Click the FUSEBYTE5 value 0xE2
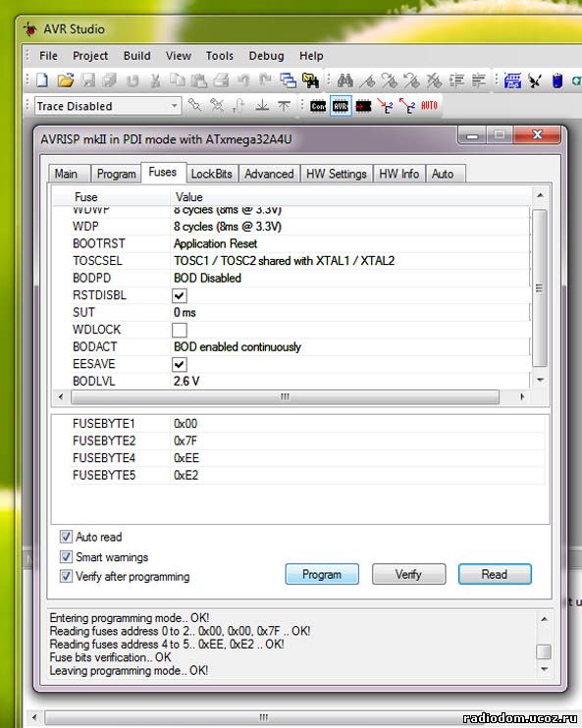The height and width of the screenshot is (728, 582). (185, 476)
